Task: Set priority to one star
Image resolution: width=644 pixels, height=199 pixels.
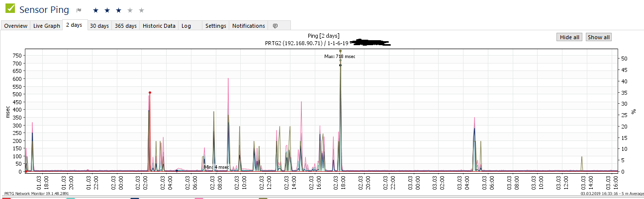Action: [96, 10]
